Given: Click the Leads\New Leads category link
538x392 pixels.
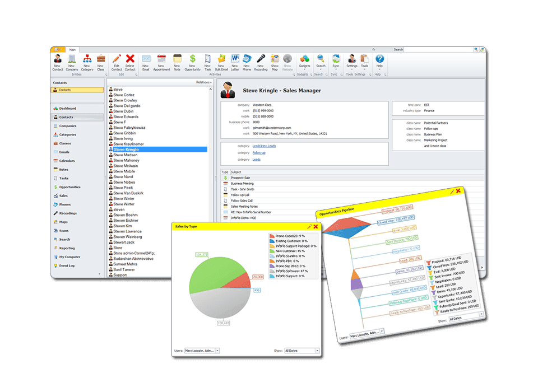Looking at the screenshot, I should click(264, 146).
